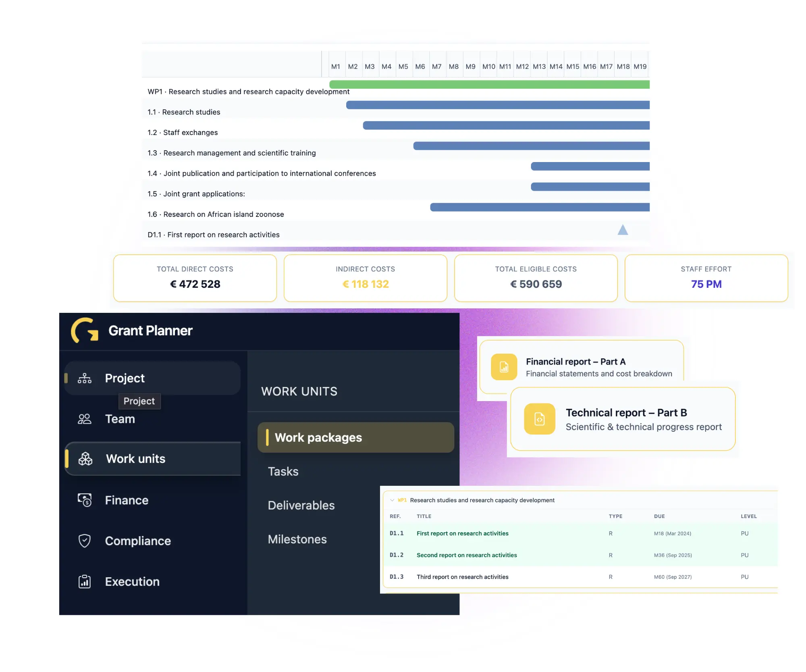
Task: Open Third report on research activities
Action: pyautogui.click(x=463, y=577)
